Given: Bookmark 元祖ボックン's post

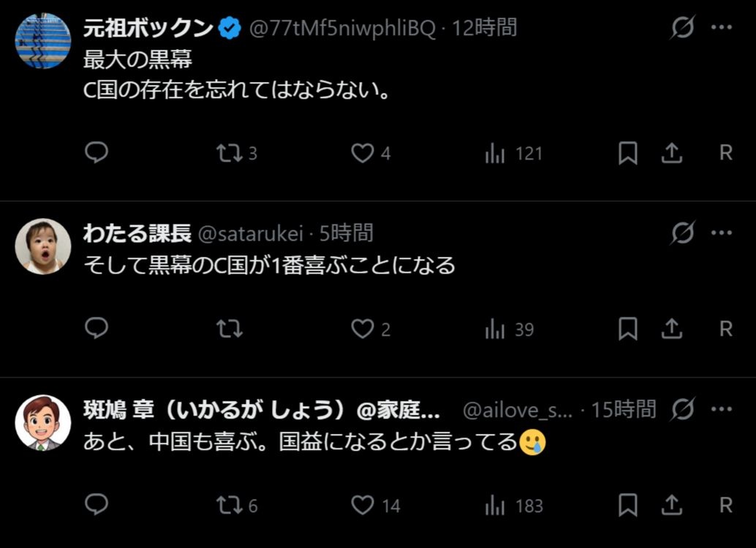Looking at the screenshot, I should (628, 153).
